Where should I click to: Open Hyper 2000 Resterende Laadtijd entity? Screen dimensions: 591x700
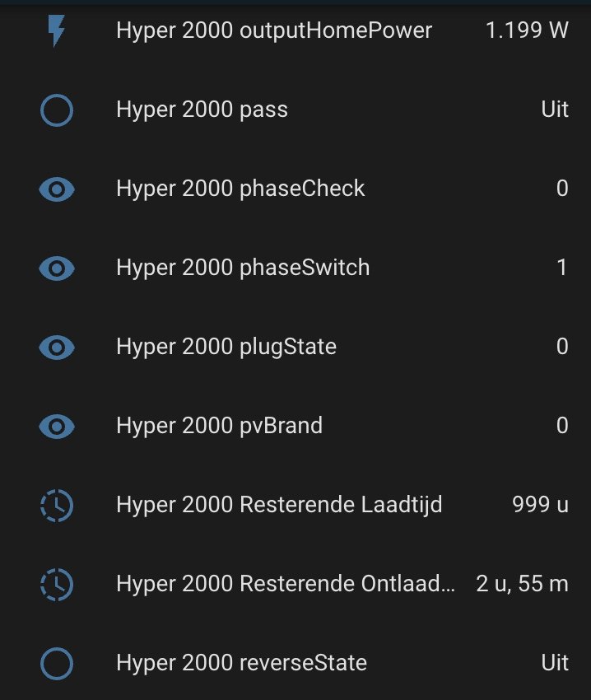(x=279, y=505)
